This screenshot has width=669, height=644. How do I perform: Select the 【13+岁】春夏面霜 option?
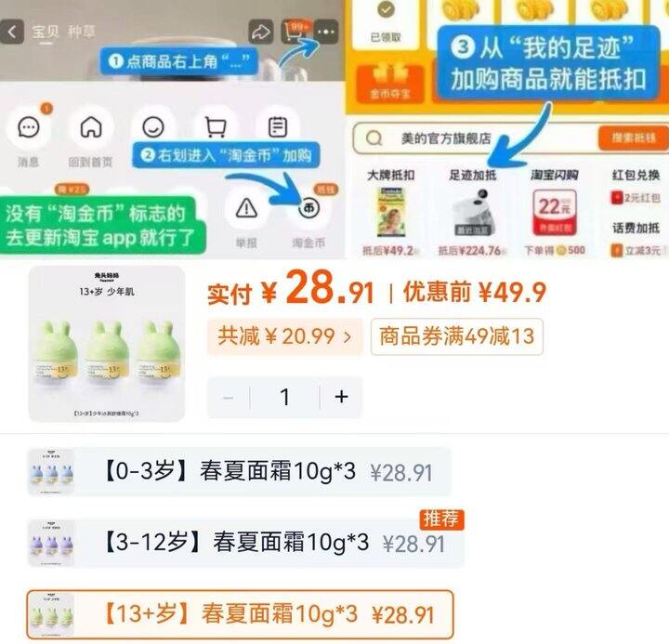240,614
